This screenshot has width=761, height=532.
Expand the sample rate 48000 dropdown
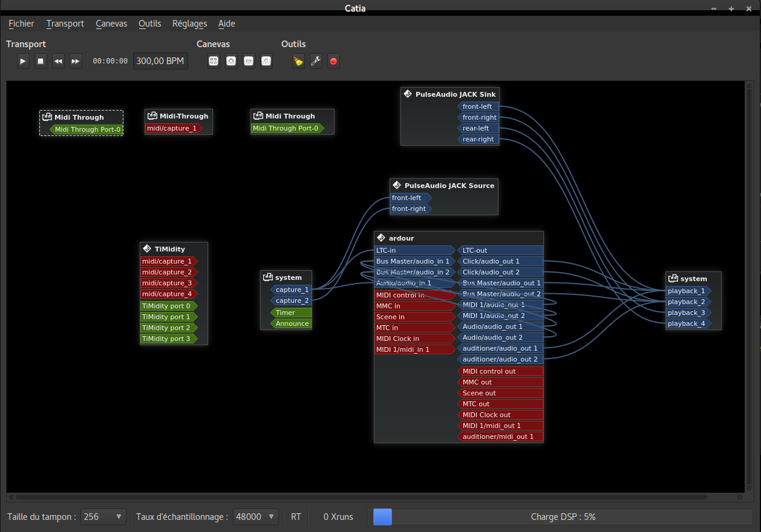pyautogui.click(x=256, y=517)
